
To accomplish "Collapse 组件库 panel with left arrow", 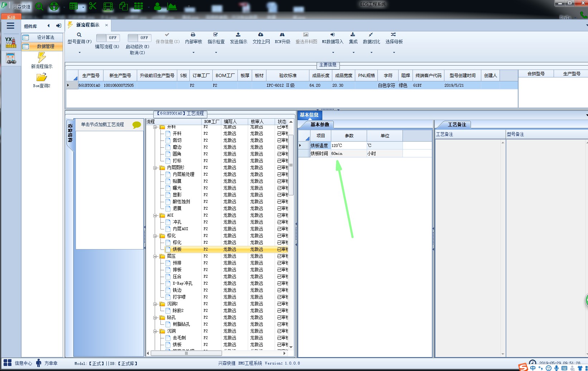I will [x=49, y=26].
